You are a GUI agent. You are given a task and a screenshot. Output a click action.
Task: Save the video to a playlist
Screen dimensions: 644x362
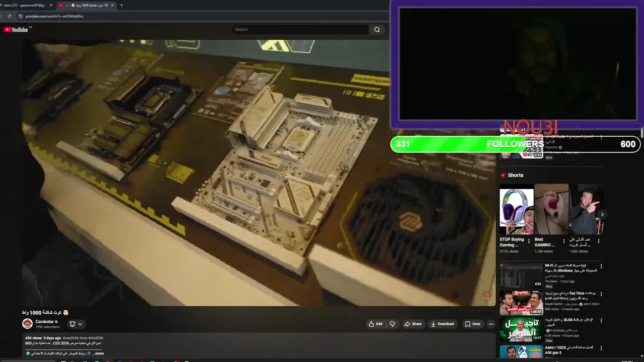(472, 324)
